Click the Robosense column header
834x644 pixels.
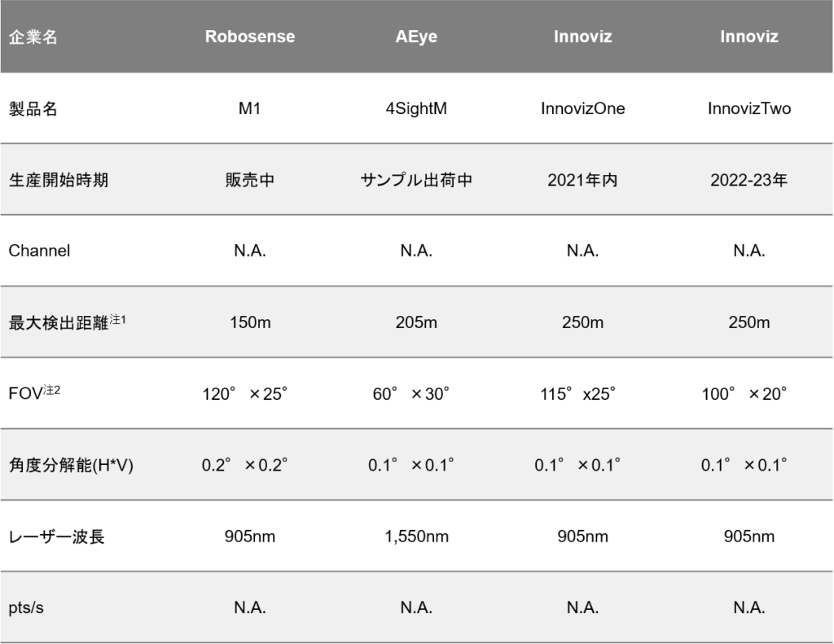tap(249, 37)
